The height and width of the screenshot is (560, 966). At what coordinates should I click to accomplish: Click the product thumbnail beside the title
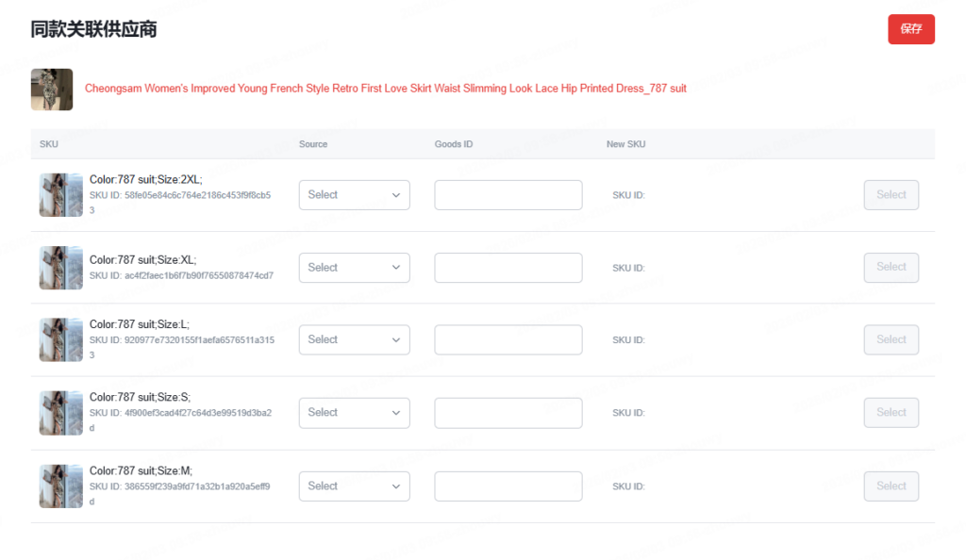tap(52, 90)
